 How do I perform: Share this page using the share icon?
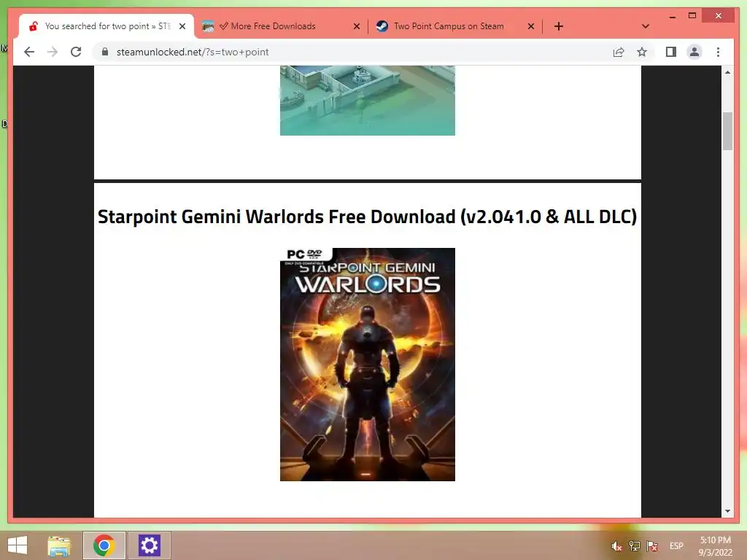point(619,52)
